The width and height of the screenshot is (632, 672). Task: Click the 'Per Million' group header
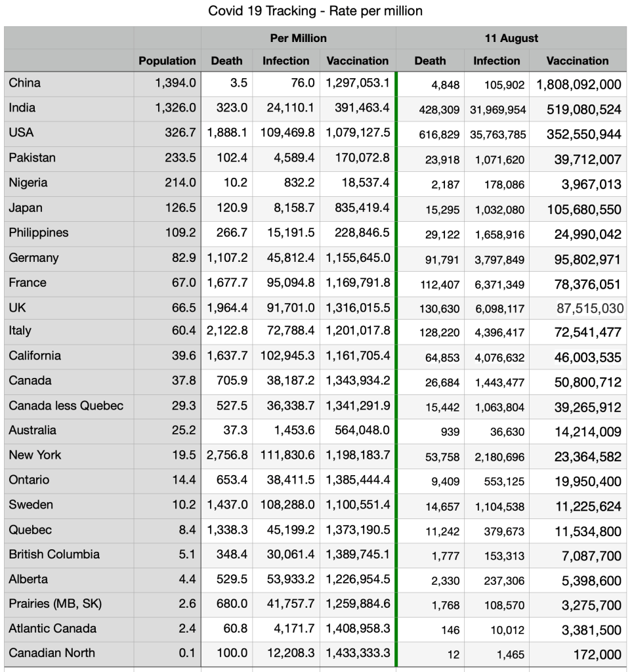[x=298, y=38]
